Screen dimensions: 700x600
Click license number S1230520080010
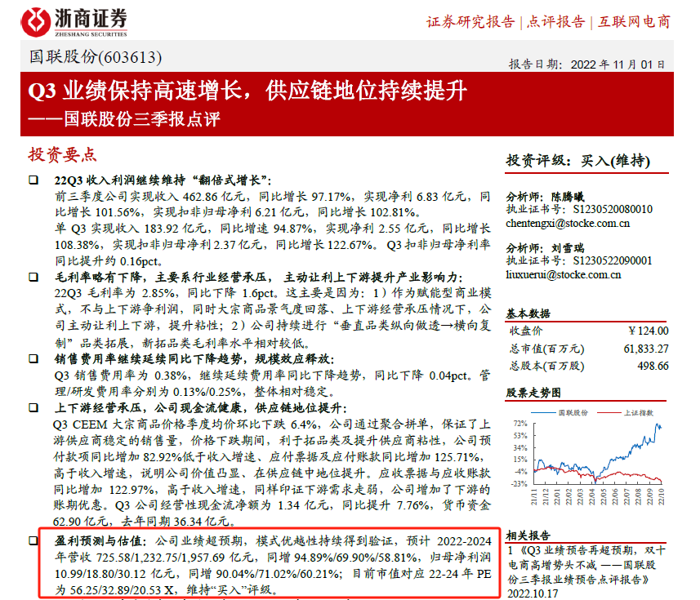613,209
